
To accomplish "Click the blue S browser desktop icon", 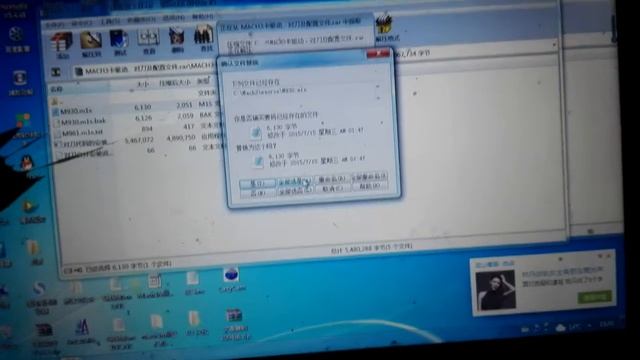I will (x=39, y=289).
